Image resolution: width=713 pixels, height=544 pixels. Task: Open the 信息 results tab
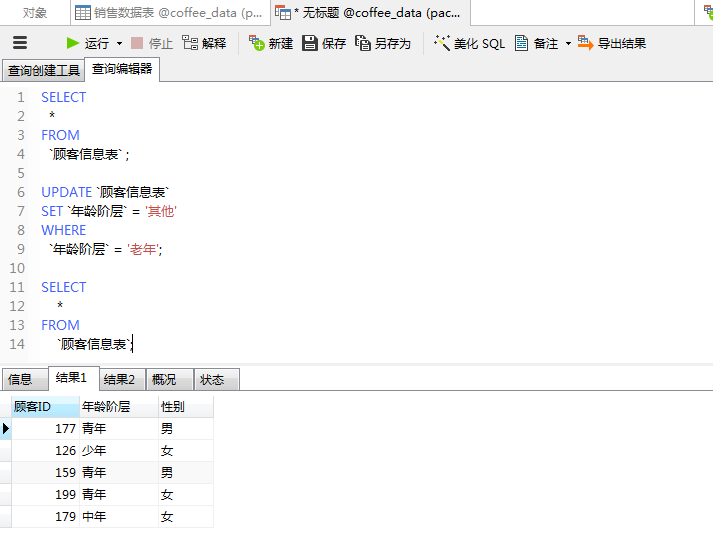coord(25,379)
